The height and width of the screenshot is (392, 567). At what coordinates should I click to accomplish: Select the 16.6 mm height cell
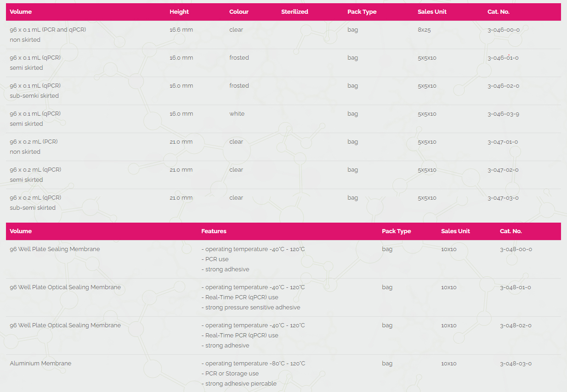pyautogui.click(x=181, y=30)
